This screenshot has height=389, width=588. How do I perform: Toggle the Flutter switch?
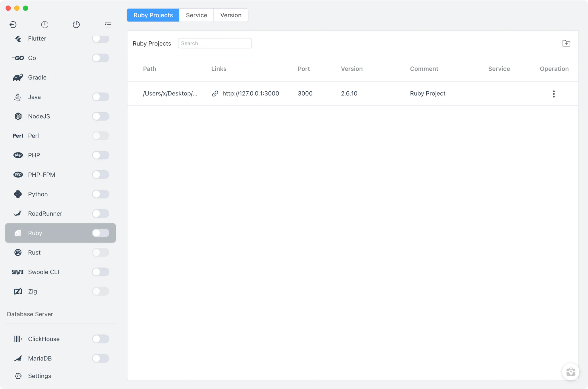100,38
